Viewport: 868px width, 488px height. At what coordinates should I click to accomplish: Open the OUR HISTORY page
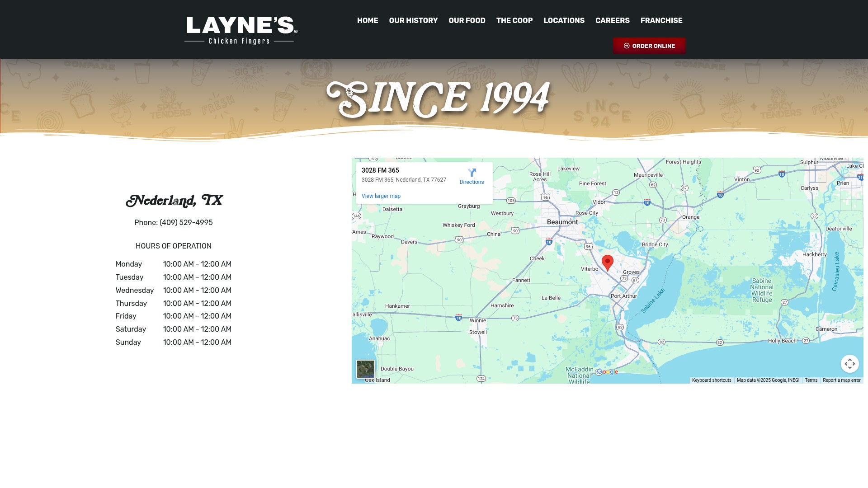tap(413, 21)
